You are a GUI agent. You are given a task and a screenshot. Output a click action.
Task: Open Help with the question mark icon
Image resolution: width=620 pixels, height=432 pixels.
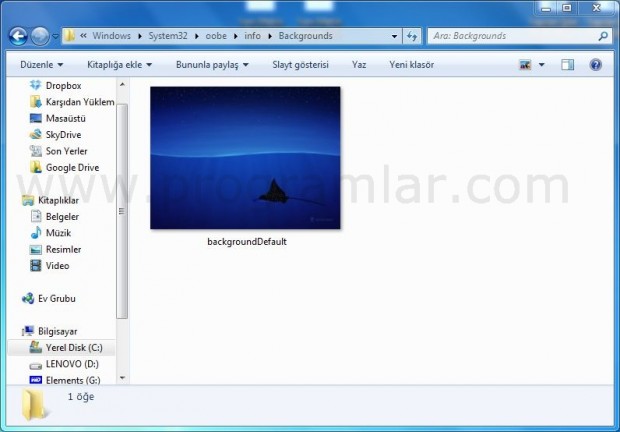[x=595, y=65]
